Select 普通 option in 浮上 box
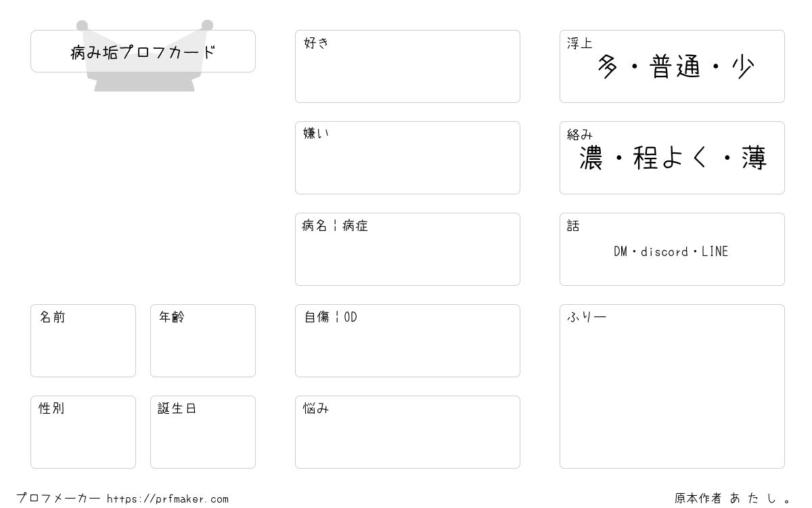812x508 pixels. (x=675, y=67)
